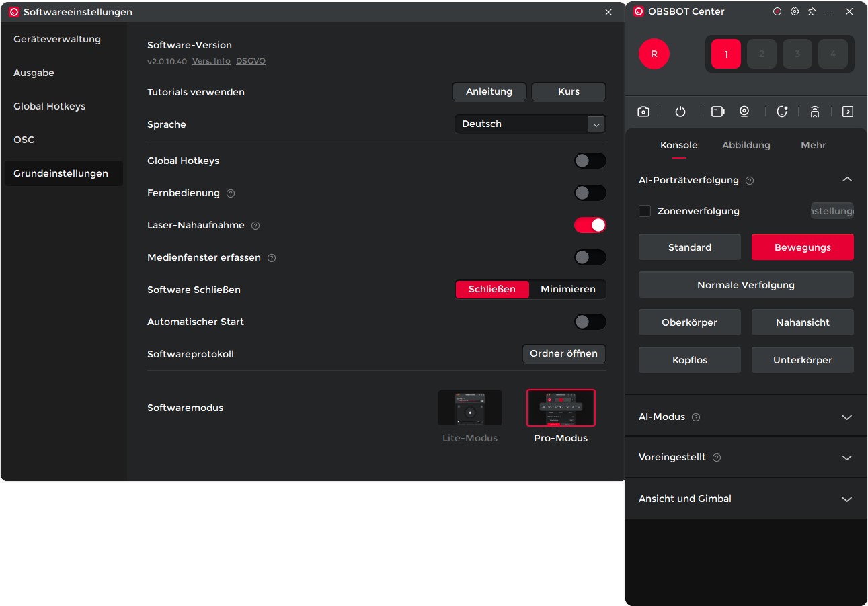The height and width of the screenshot is (606, 868).
Task: Open settings via title bar gear icon
Action: pyautogui.click(x=795, y=12)
